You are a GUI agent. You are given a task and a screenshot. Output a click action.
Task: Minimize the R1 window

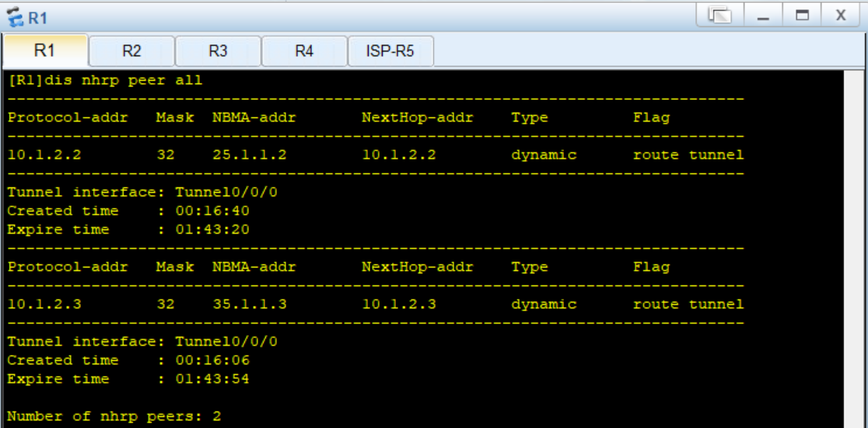coord(763,16)
